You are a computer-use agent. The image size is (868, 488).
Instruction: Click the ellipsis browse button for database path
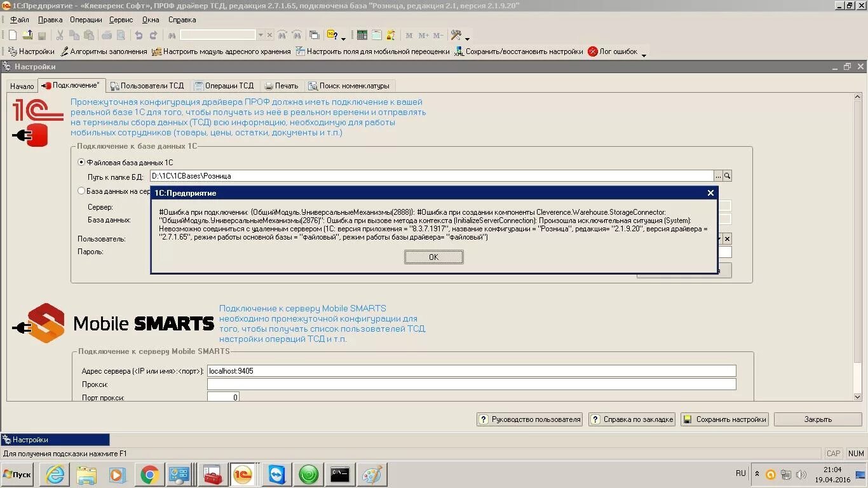pos(719,175)
